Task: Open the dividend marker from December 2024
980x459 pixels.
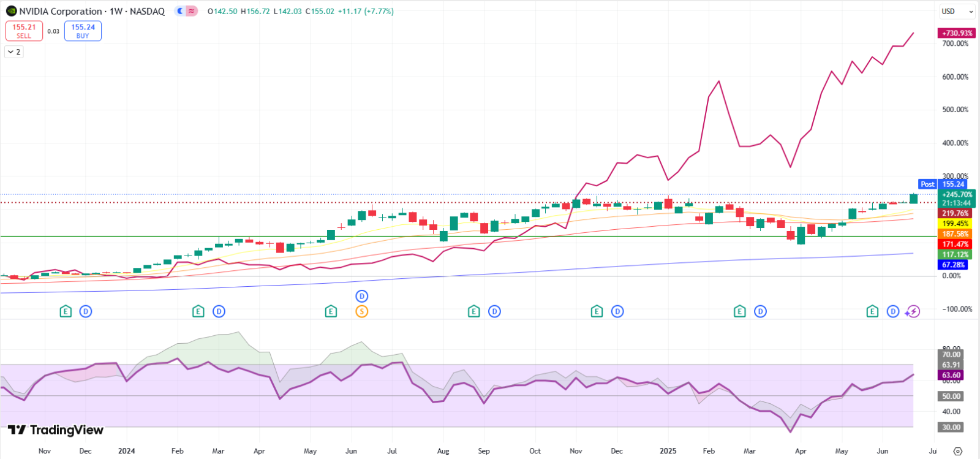Action: tap(617, 311)
